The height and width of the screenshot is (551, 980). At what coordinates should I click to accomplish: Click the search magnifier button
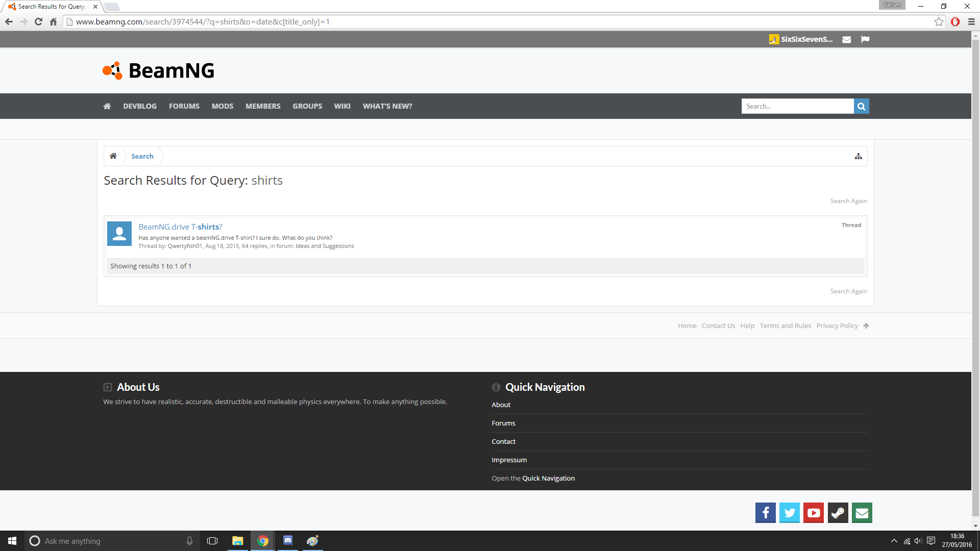click(x=861, y=106)
